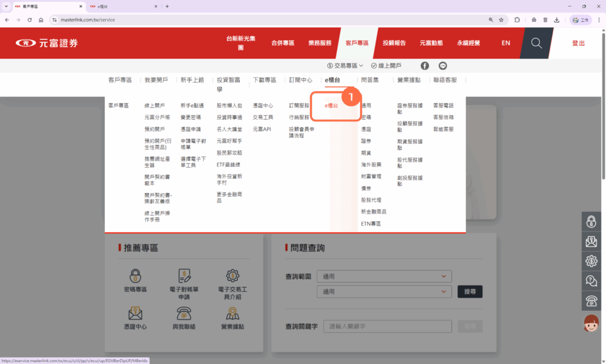Screen dimensions: 606x364
Task: Click the 憑證中心 envelope icon
Action: tap(136, 313)
